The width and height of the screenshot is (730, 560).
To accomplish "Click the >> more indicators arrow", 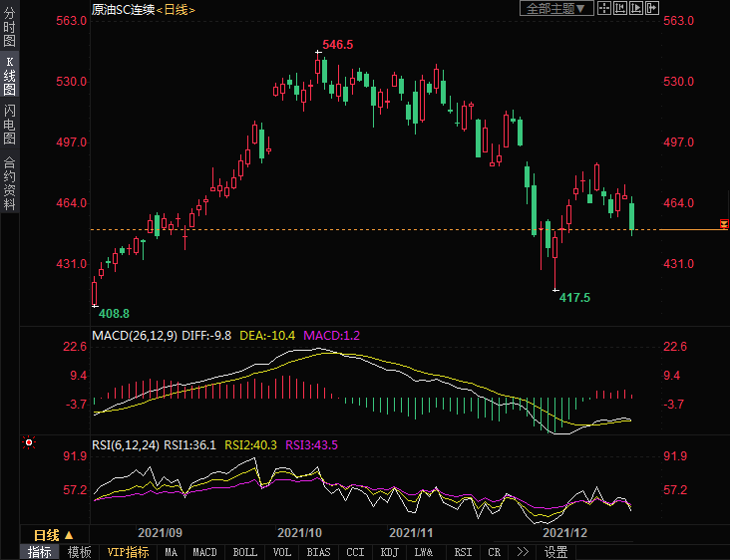I will [x=523, y=552].
